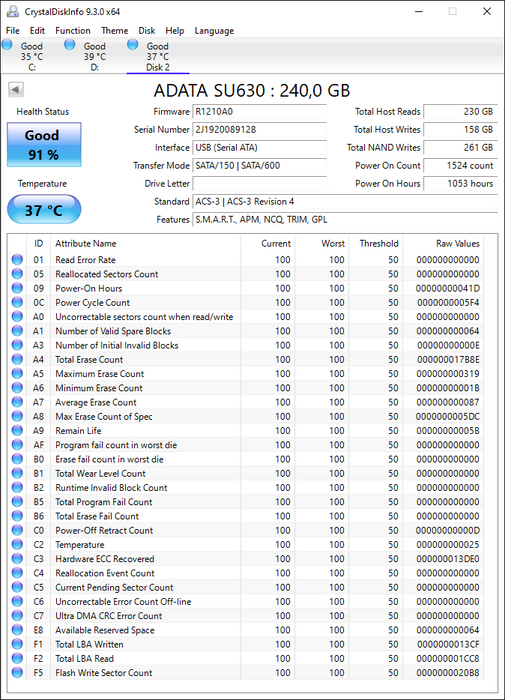Viewport: 505px width, 700px height.
Task: Open the Language menu
Action: [214, 31]
